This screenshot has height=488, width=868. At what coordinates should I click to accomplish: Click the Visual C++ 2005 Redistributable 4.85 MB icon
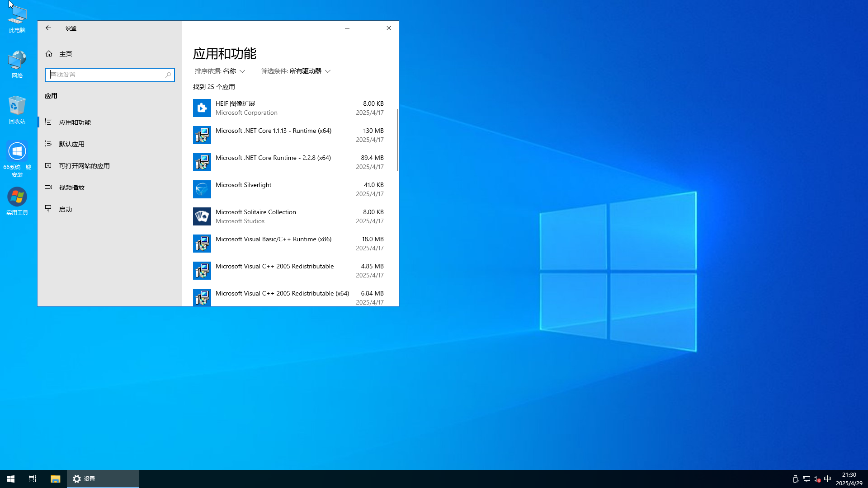[202, 271]
